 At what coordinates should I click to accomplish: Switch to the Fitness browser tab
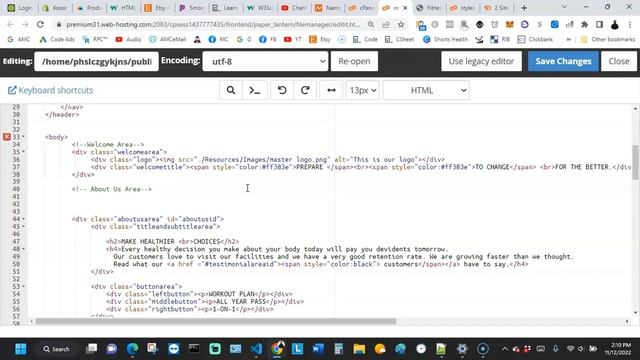429,8
